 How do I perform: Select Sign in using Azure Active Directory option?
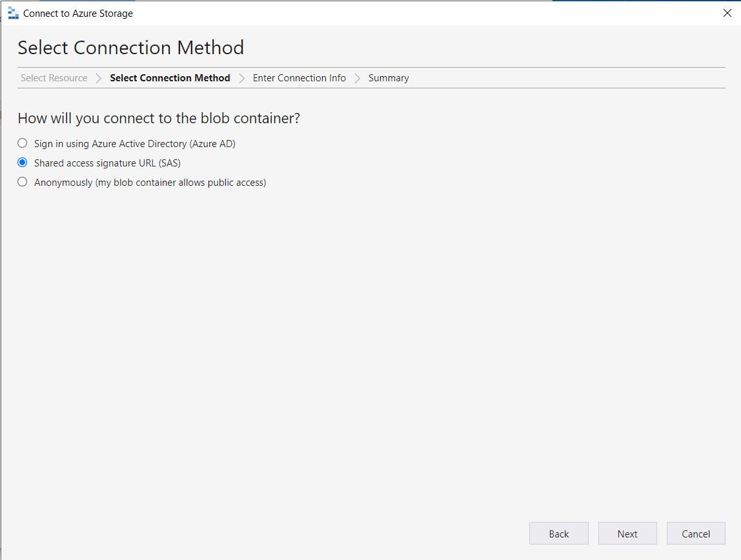coord(22,143)
